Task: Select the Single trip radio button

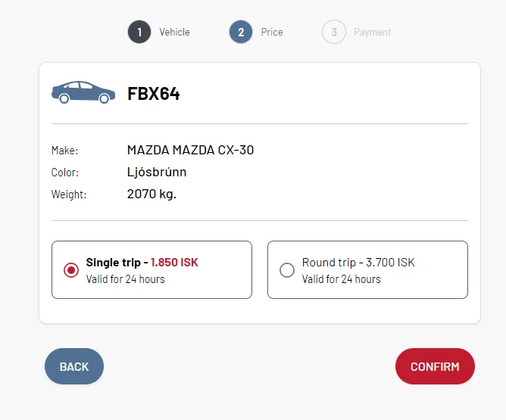Action: click(x=71, y=270)
